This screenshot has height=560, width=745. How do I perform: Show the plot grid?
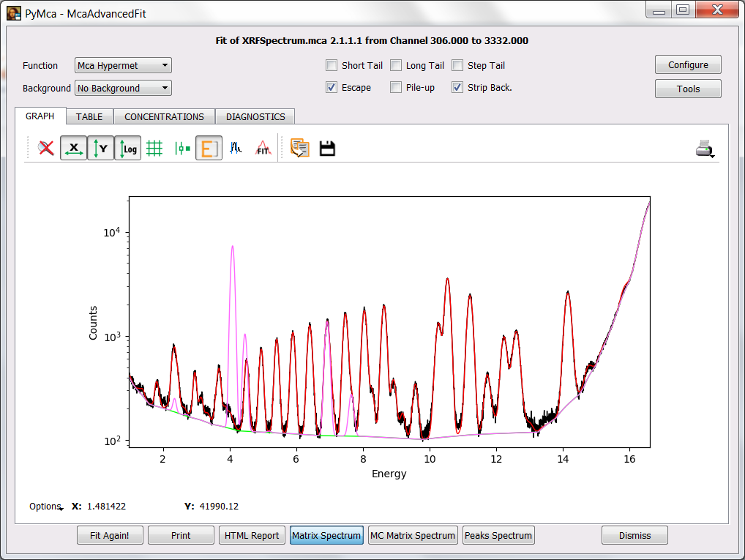[x=154, y=149]
